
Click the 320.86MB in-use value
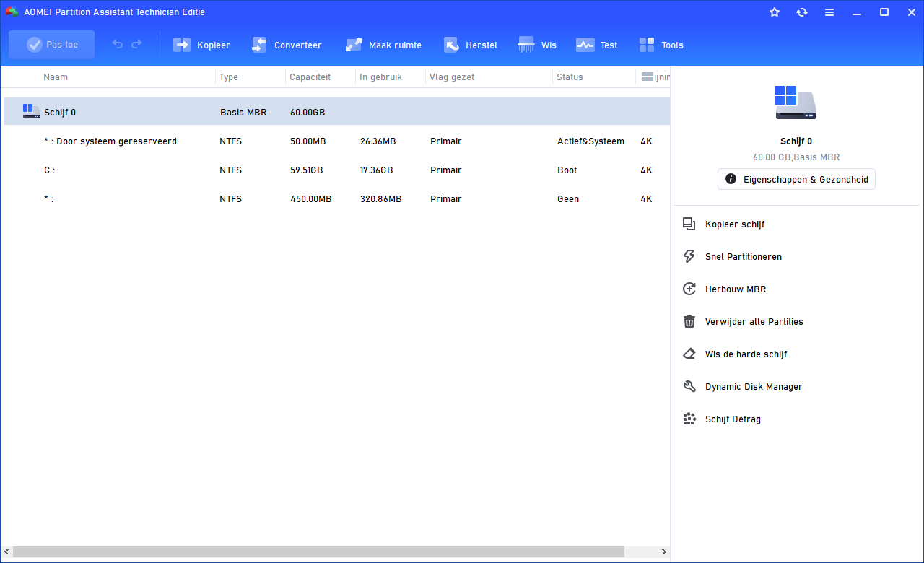point(380,199)
